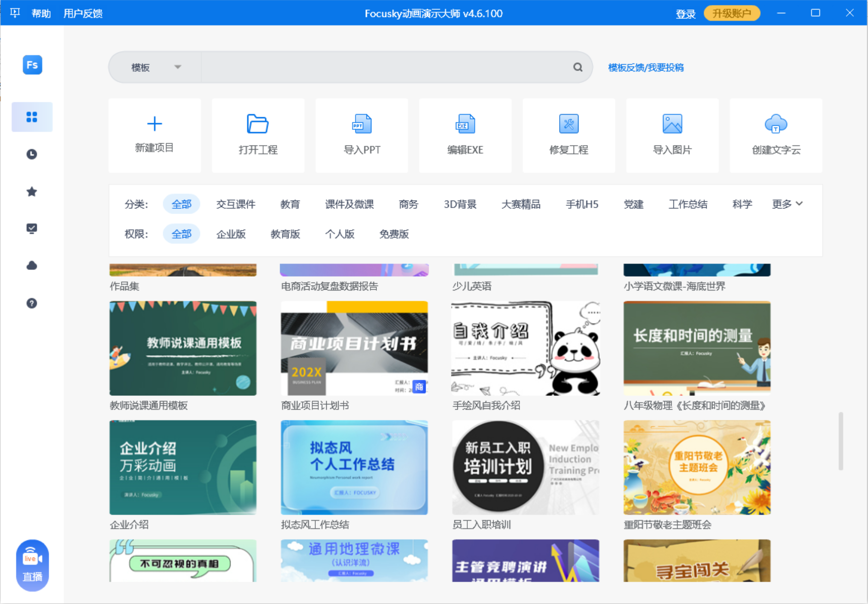The height and width of the screenshot is (604, 868).
Task: Click the search magnifier icon
Action: tap(578, 67)
